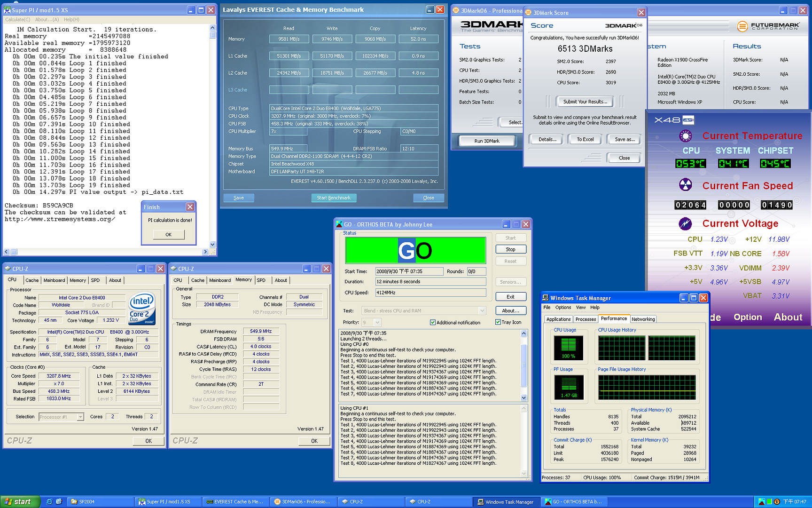Click ORTHOS CPU #0 log scroll-down arrow
The height and width of the screenshot is (508, 812).
[524, 397]
